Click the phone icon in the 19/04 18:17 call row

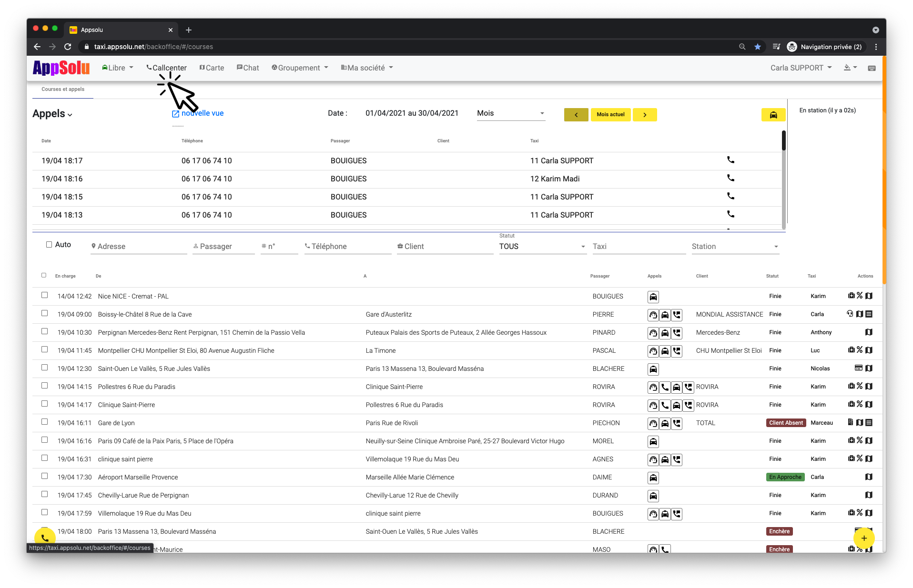pos(730,160)
